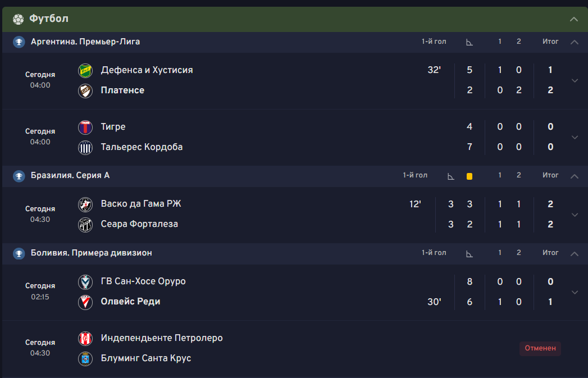
Task: Open the Платенсе team link
Action: [122, 90]
